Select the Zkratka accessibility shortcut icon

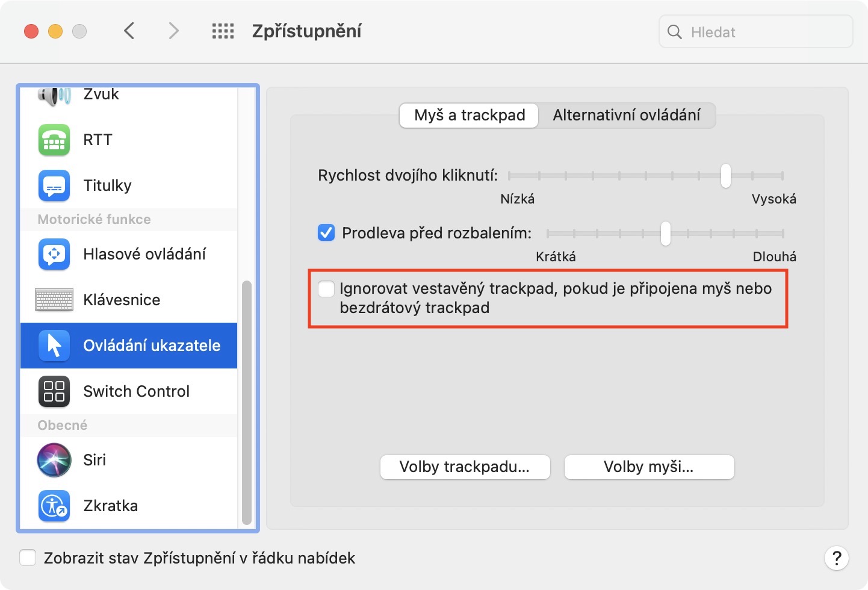(x=54, y=506)
